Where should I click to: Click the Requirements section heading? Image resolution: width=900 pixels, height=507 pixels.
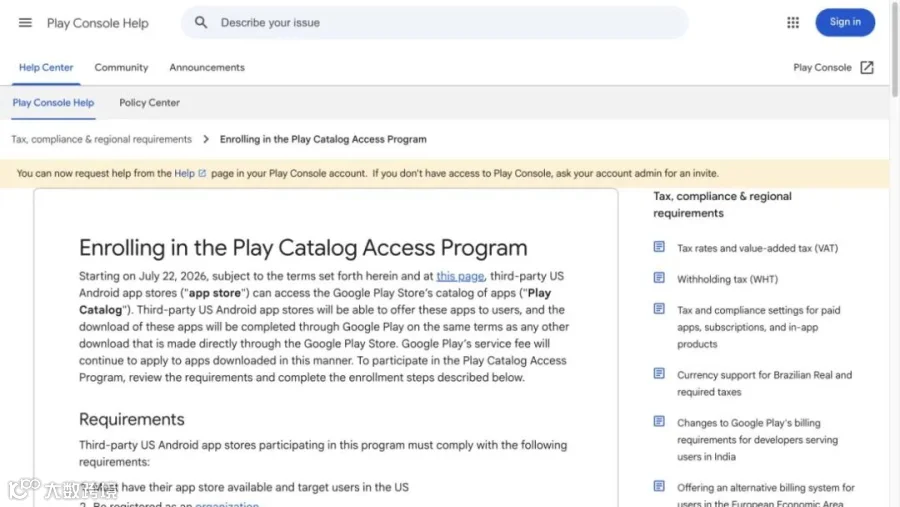coord(131,419)
